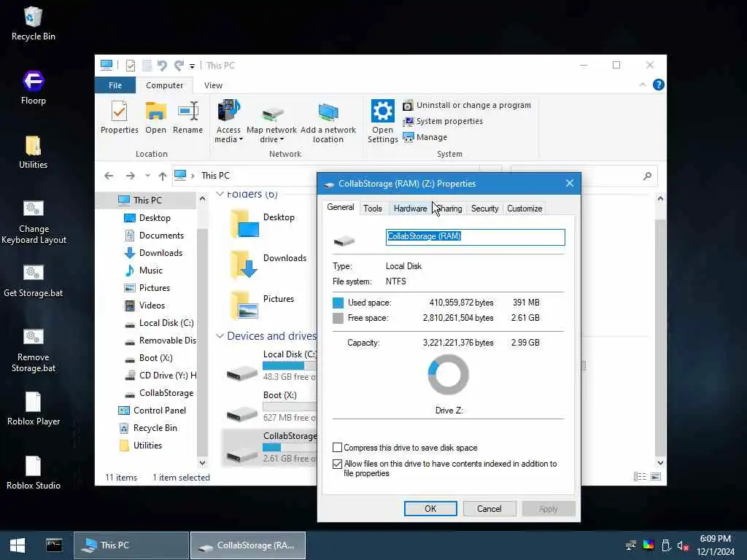Switch to the Hardware tab in Properties

click(410, 209)
